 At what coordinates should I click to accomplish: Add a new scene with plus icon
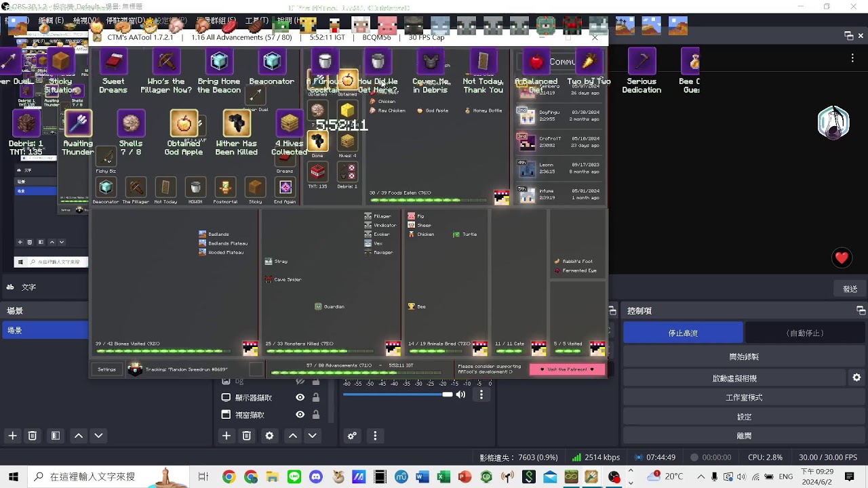click(12, 436)
